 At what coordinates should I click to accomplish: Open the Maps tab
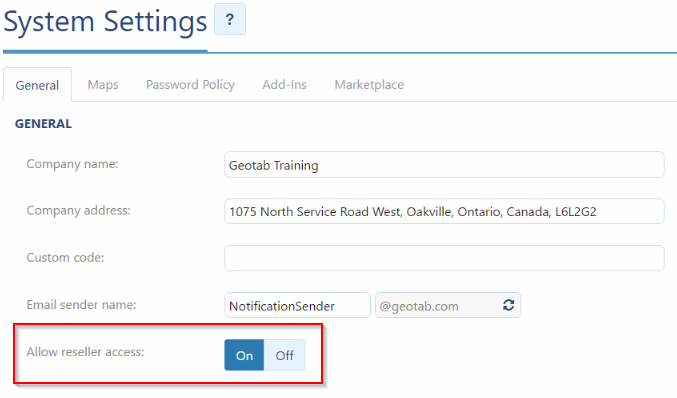(x=103, y=85)
